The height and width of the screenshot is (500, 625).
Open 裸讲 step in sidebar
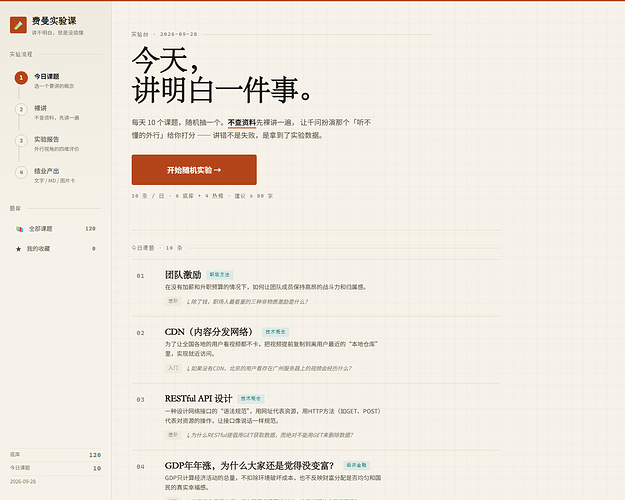click(x=56, y=112)
